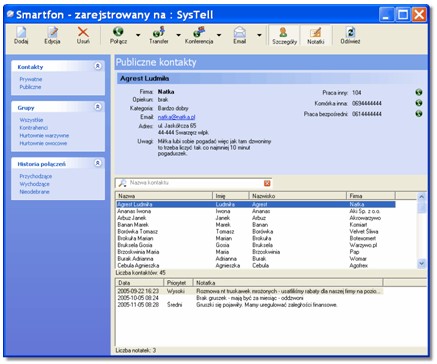The width and height of the screenshot is (437, 364).
Task: Click the Email envelope icon
Action: point(240,32)
